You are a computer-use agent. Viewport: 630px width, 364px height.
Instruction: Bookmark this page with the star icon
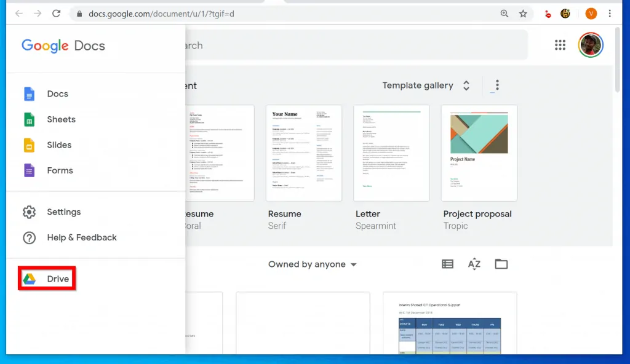[x=523, y=13]
